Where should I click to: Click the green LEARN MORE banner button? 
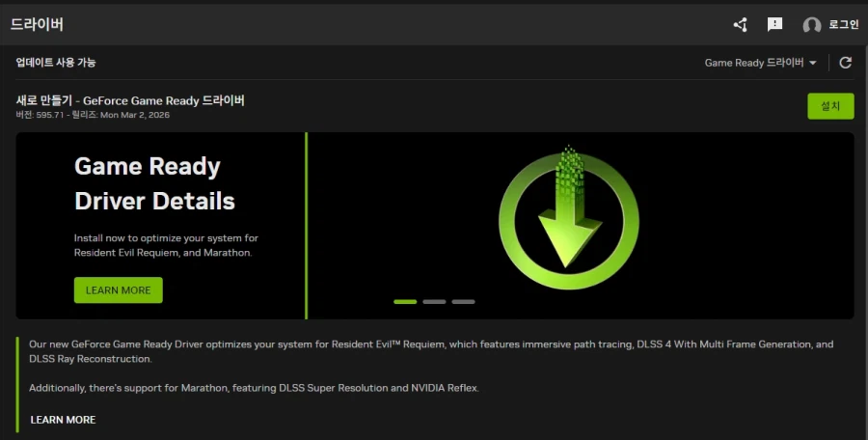118,290
